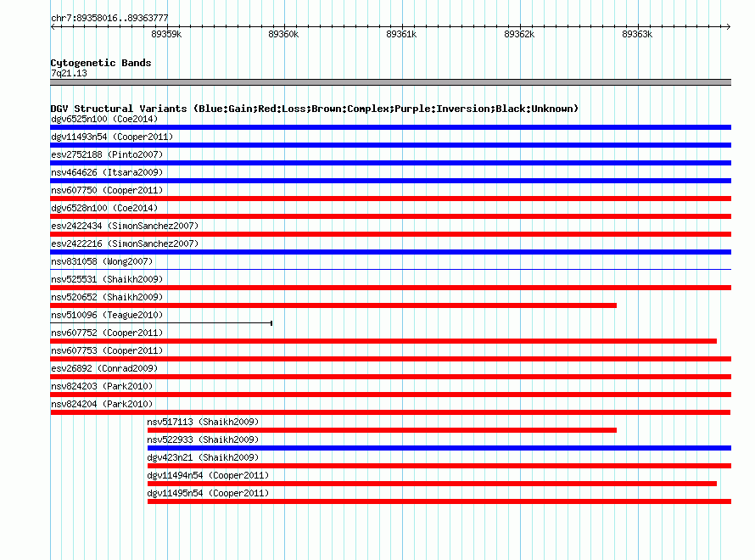Select the esv2422216 blue gain bar
755x560 pixels.
point(390,252)
